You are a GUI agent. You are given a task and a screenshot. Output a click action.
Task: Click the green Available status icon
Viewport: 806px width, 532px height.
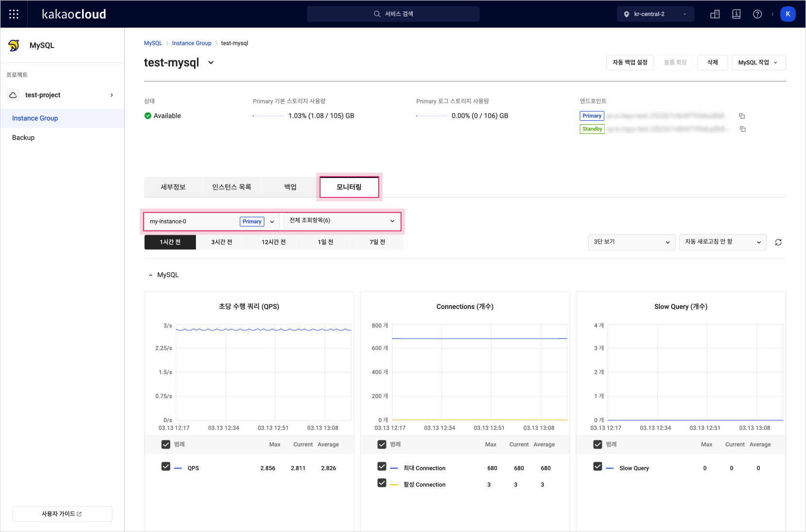coord(148,116)
